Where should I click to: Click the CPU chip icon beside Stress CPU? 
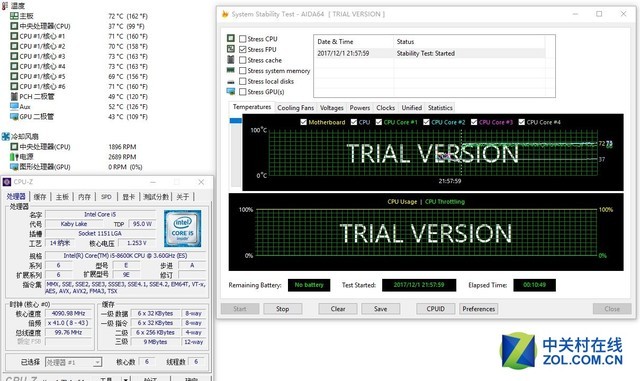pos(231,38)
